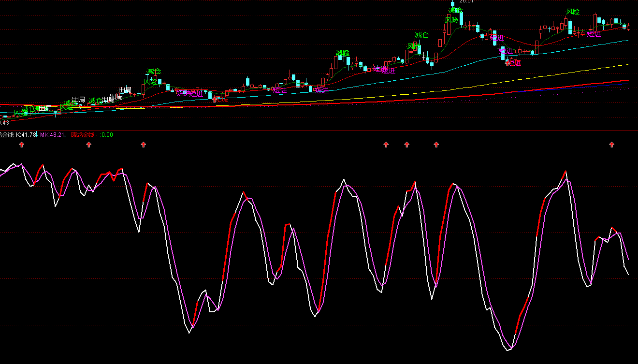Click the red 辰龙金线 indicator label
Viewport: 638px width, 364px height.
84,135
